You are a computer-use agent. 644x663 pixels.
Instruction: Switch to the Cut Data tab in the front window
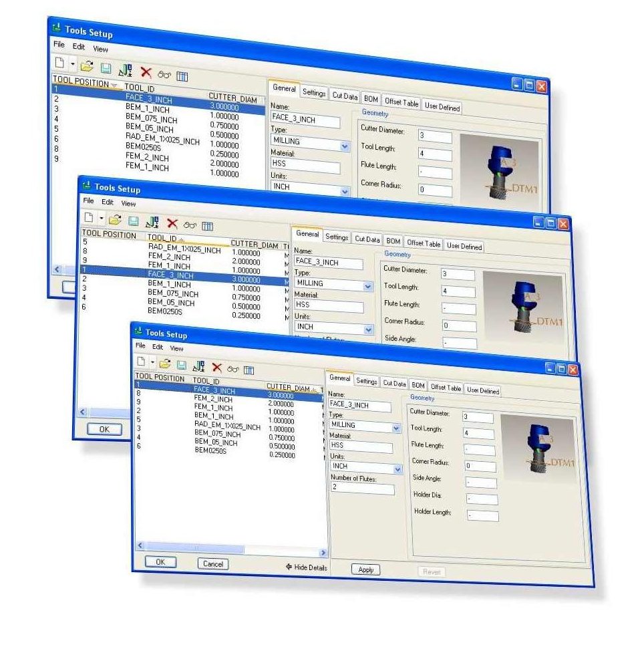click(x=394, y=384)
